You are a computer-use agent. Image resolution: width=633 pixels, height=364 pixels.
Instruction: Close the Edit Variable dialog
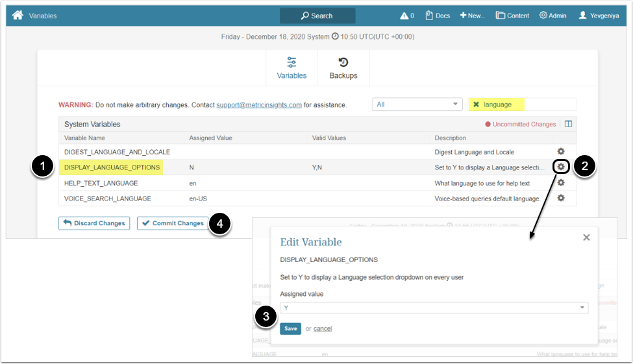coord(586,237)
